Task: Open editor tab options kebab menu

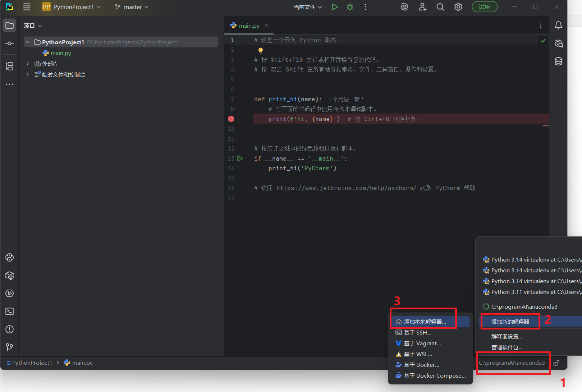Action: point(541,25)
